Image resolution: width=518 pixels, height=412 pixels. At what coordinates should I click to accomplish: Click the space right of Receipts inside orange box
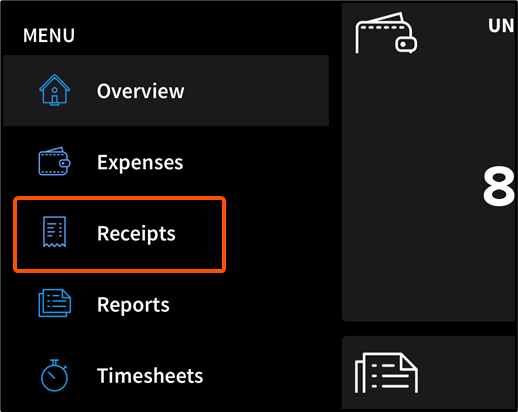point(199,234)
